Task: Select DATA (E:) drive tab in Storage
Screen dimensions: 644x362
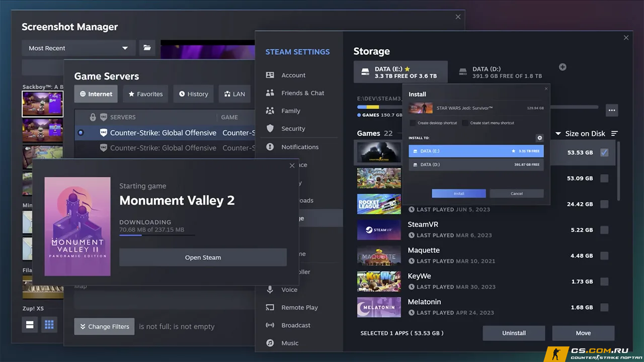Action: tap(400, 72)
